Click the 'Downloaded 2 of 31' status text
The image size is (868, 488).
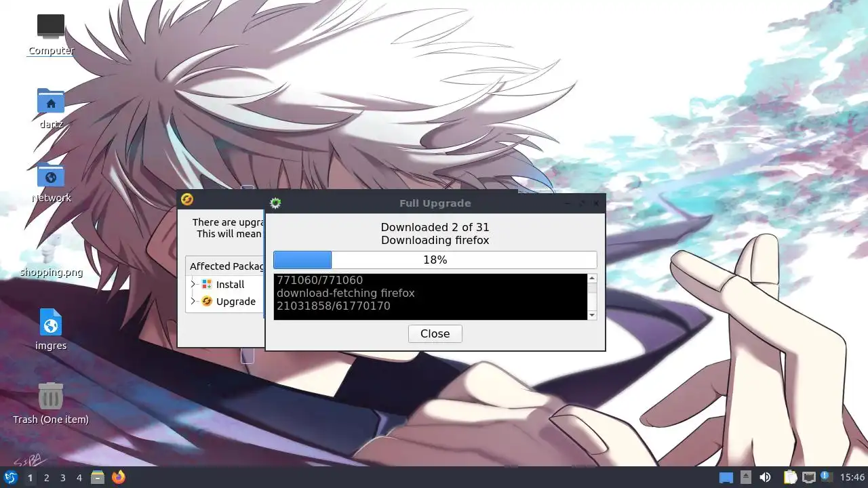click(435, 227)
